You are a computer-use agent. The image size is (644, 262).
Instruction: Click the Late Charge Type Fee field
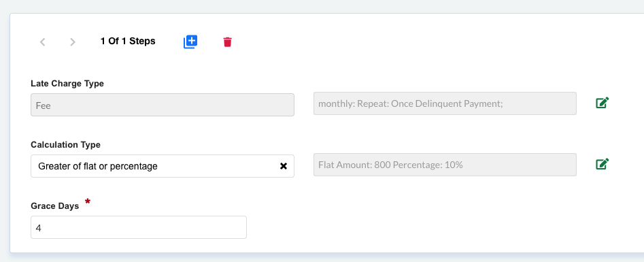(x=163, y=105)
